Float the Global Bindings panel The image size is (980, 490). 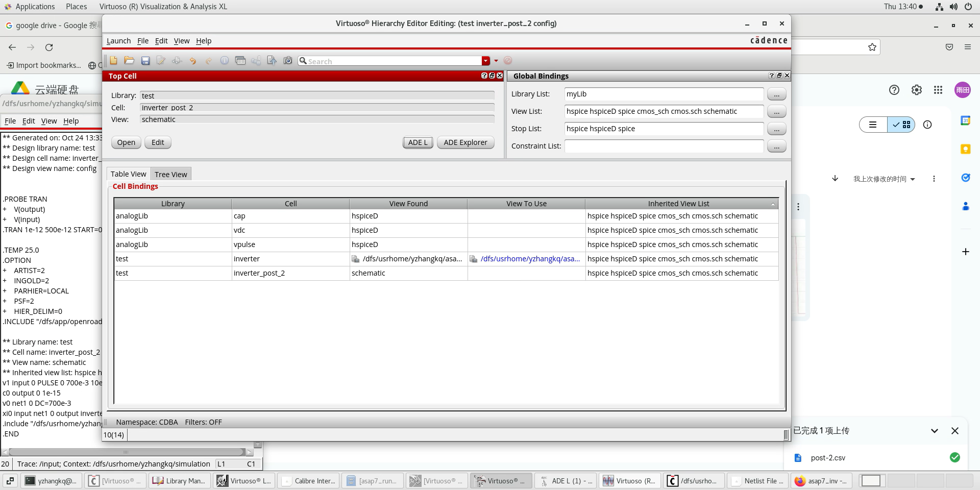pos(779,76)
